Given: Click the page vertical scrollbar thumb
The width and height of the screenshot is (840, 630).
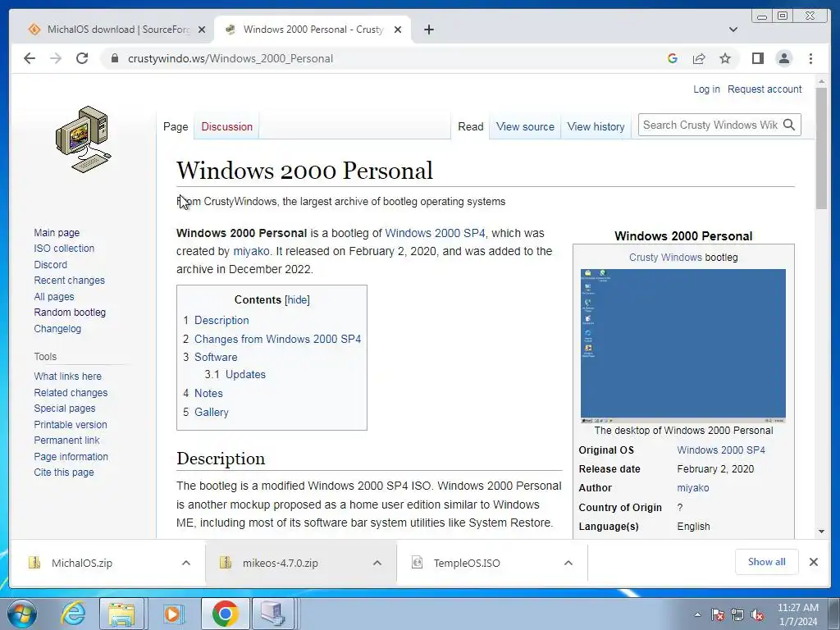Looking at the screenshot, I should tap(821, 148).
